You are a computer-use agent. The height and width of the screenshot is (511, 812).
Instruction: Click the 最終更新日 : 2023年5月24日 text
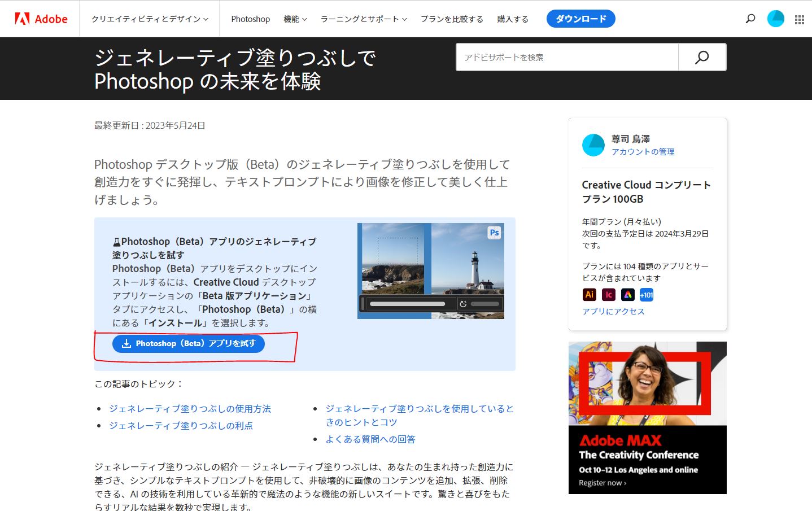coord(150,125)
